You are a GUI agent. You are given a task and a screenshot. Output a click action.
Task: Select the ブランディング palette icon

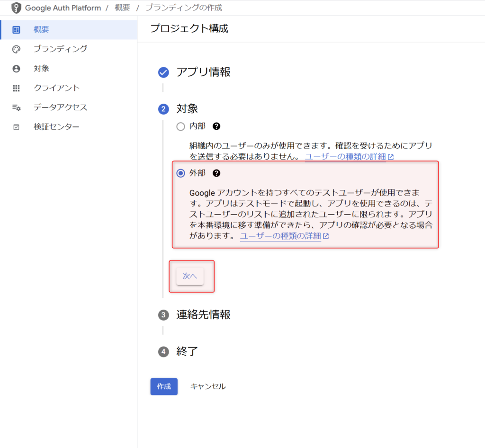click(16, 49)
